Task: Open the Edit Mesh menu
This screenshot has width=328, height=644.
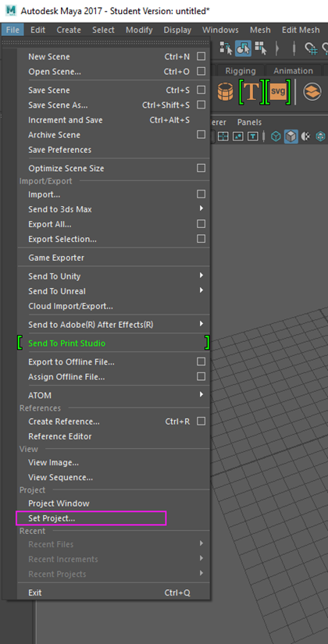Action: click(x=301, y=30)
